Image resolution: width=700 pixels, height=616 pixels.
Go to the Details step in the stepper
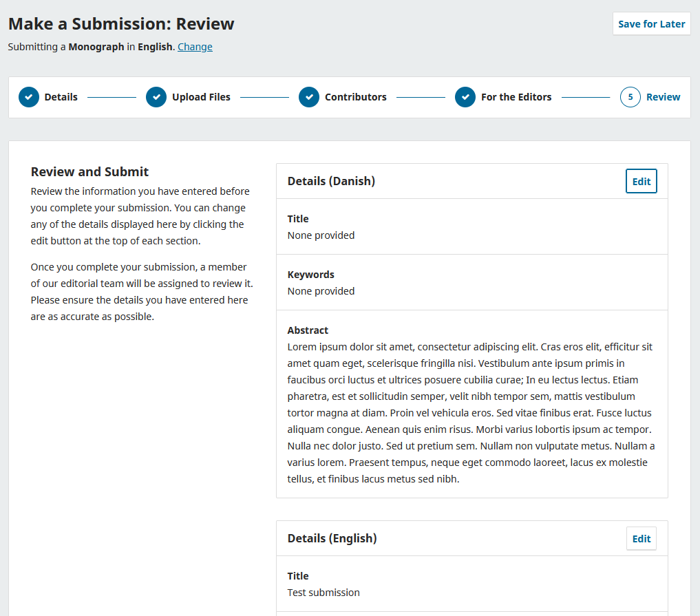(60, 97)
